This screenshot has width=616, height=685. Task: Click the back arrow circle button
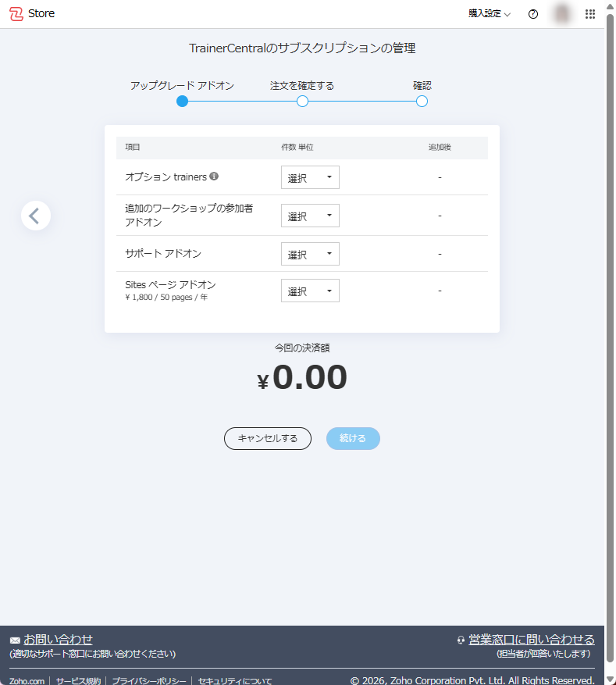36,216
